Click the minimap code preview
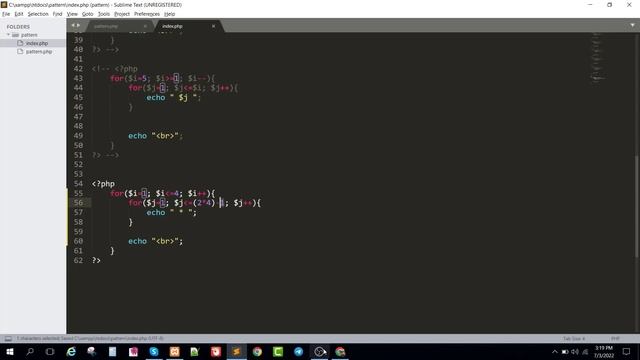This screenshot has width=640, height=360. (x=598, y=57)
